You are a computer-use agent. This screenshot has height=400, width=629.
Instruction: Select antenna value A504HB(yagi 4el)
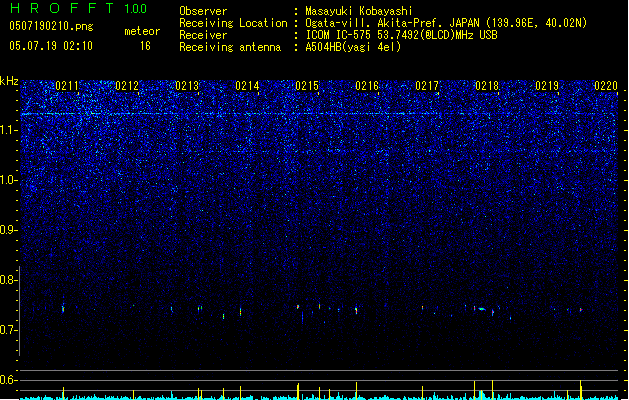pyautogui.click(x=353, y=47)
